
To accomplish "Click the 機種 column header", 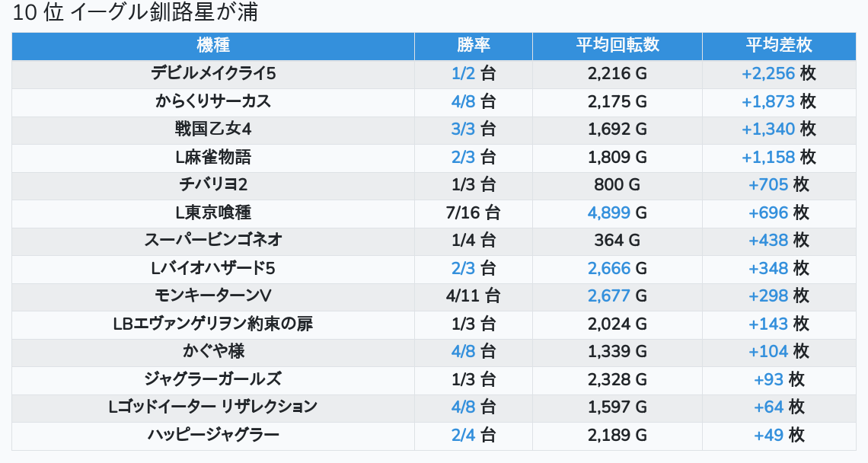I will [x=213, y=46].
